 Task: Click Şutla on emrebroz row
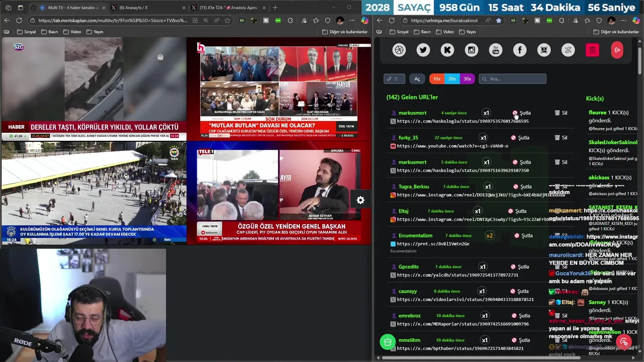pyautogui.click(x=520, y=316)
